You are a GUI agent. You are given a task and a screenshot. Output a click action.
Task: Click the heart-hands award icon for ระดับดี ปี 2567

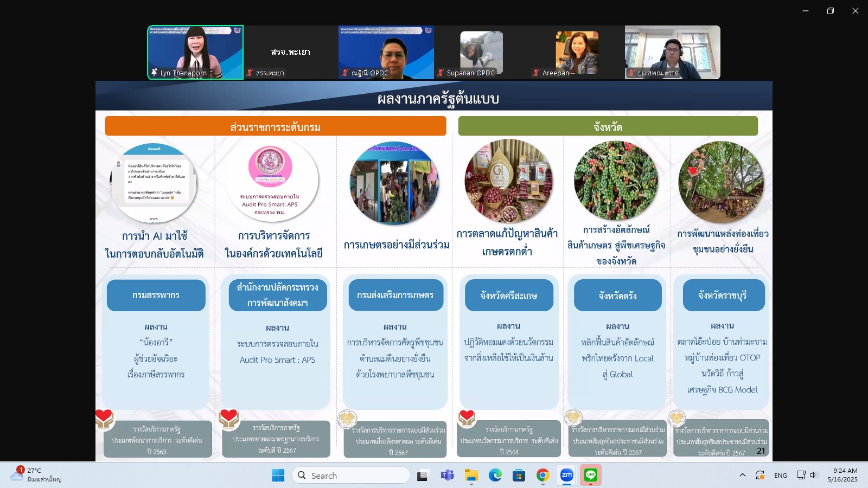pos(228,419)
